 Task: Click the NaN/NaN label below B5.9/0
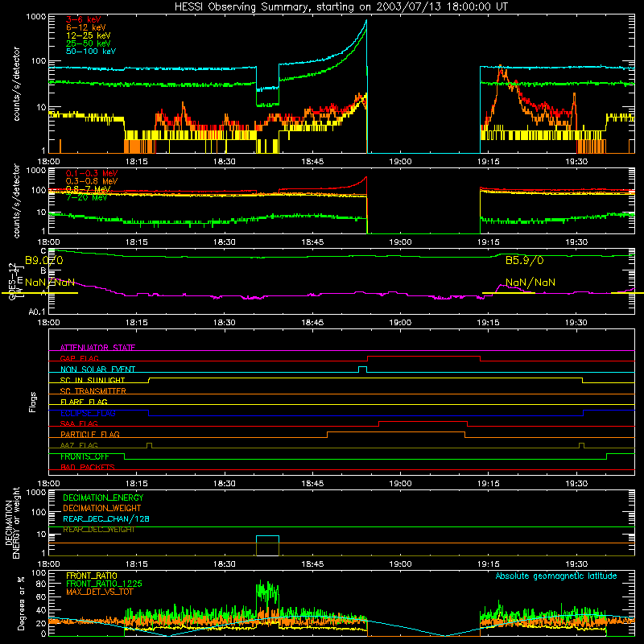click(530, 283)
